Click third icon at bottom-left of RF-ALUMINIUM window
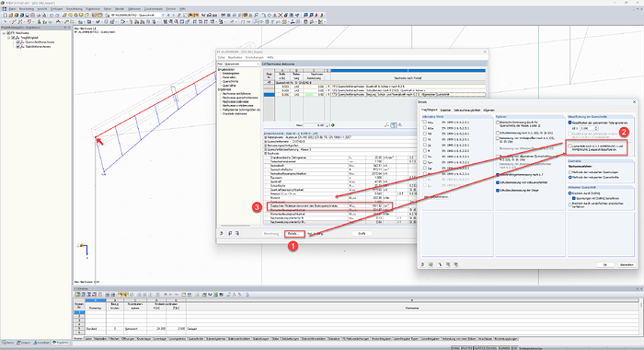Image resolution: width=644 pixels, height=350 pixels. [237, 233]
